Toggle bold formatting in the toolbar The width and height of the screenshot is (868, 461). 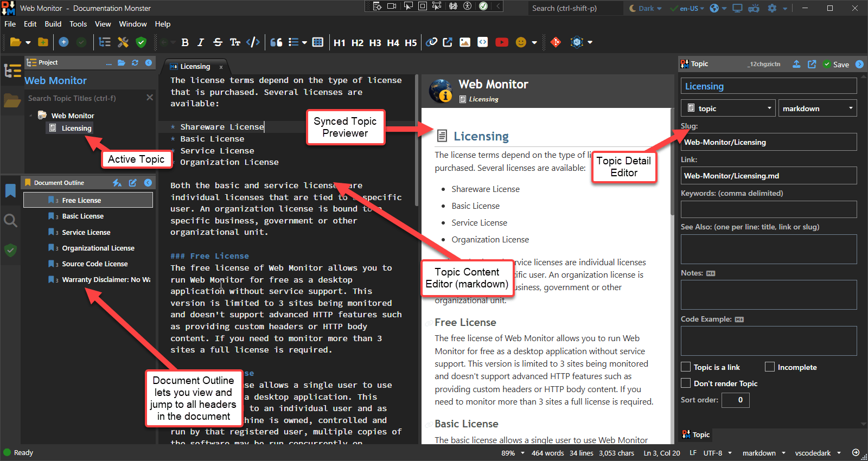(185, 42)
